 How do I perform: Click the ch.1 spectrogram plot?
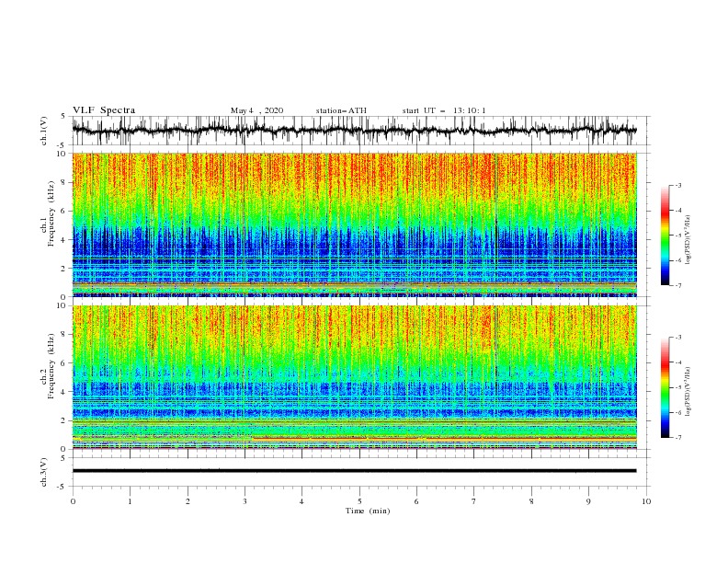354,224
